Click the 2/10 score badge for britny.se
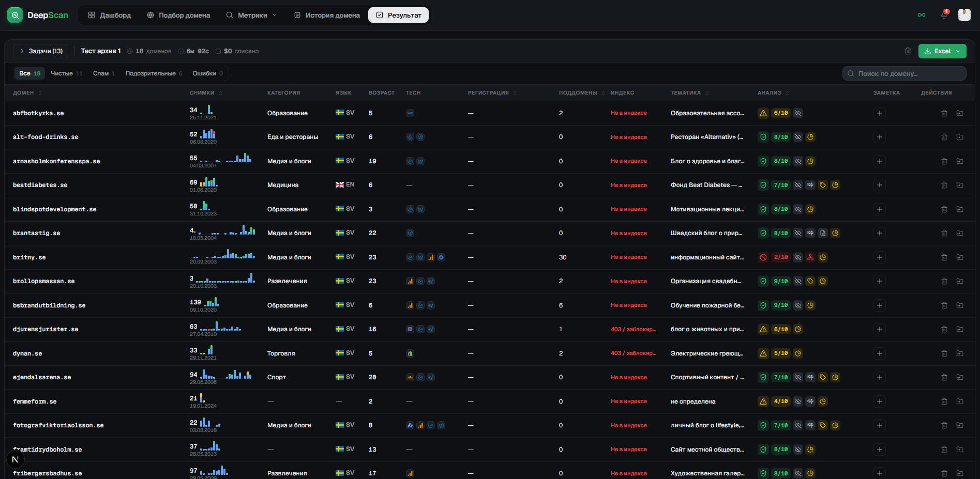 (x=781, y=257)
